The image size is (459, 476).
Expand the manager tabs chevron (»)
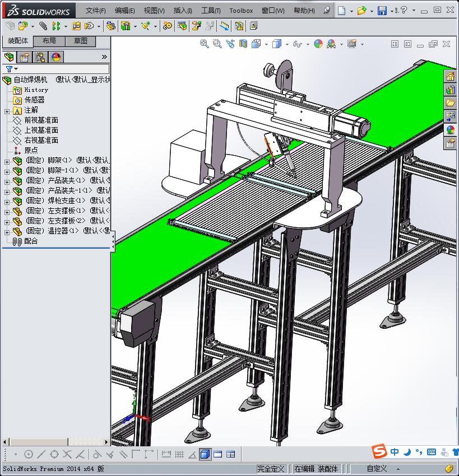(104, 57)
